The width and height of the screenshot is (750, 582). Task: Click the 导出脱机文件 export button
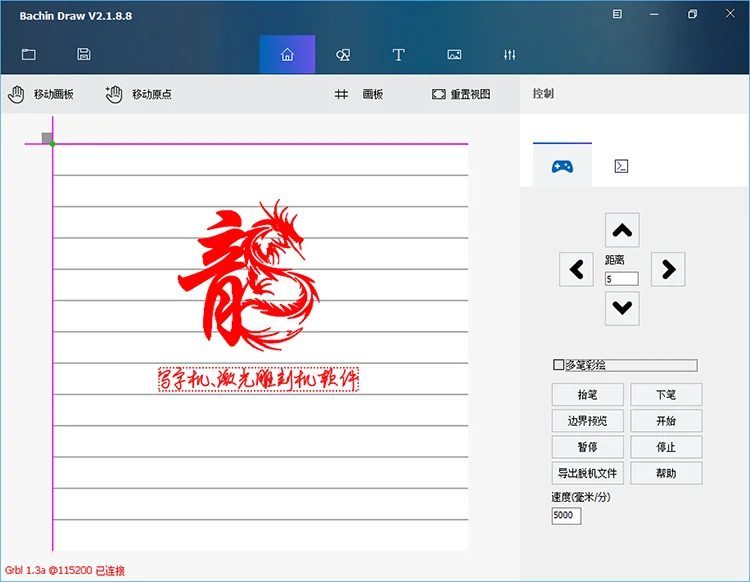[587, 473]
